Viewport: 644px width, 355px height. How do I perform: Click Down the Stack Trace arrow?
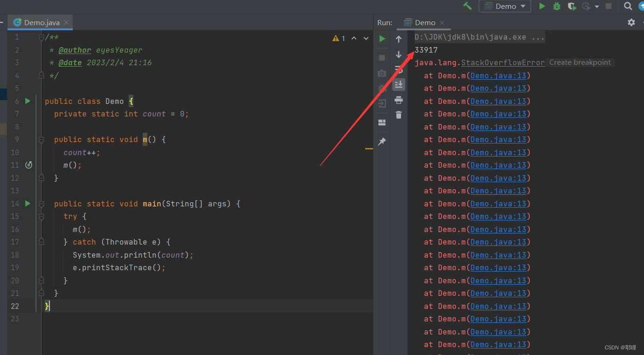[399, 54]
